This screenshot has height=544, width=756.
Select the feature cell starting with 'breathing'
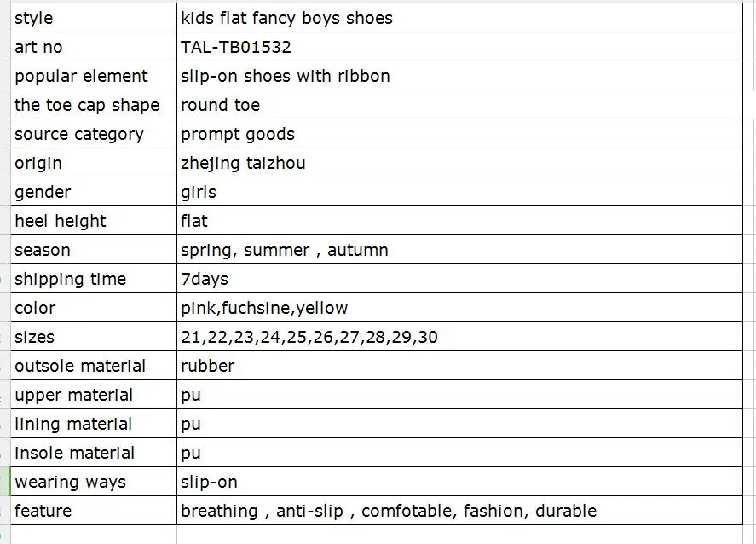388,511
